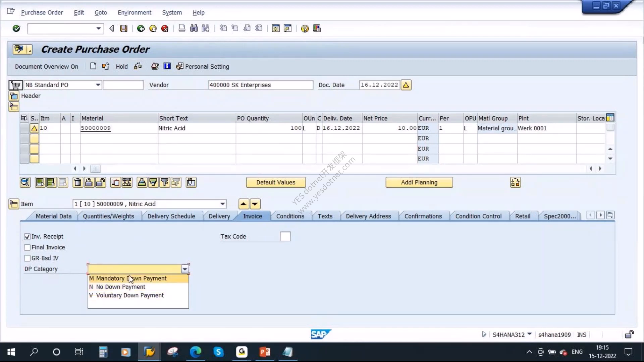Viewport: 644px width, 362px height.
Task: Choose Mandatory Down Payment option
Action: tap(138, 279)
